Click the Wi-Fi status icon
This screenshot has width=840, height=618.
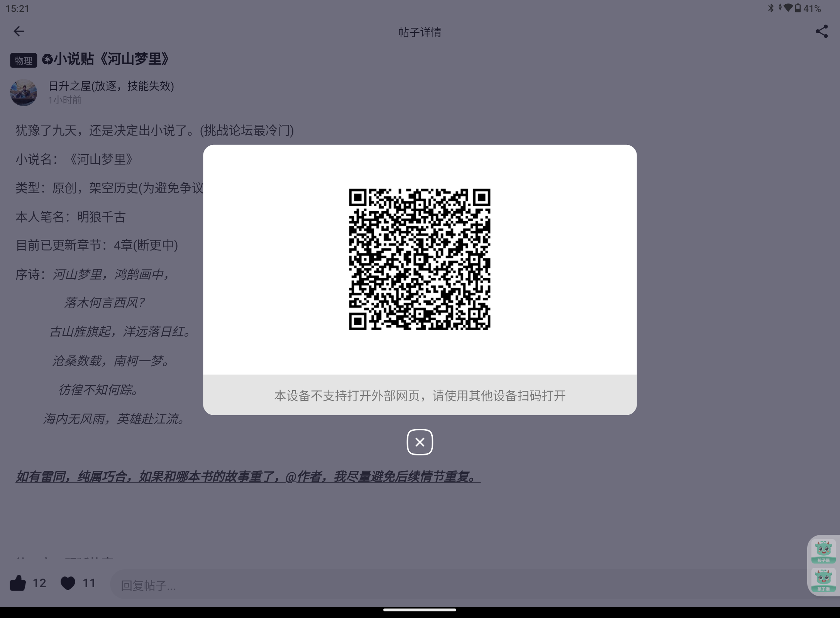click(788, 8)
